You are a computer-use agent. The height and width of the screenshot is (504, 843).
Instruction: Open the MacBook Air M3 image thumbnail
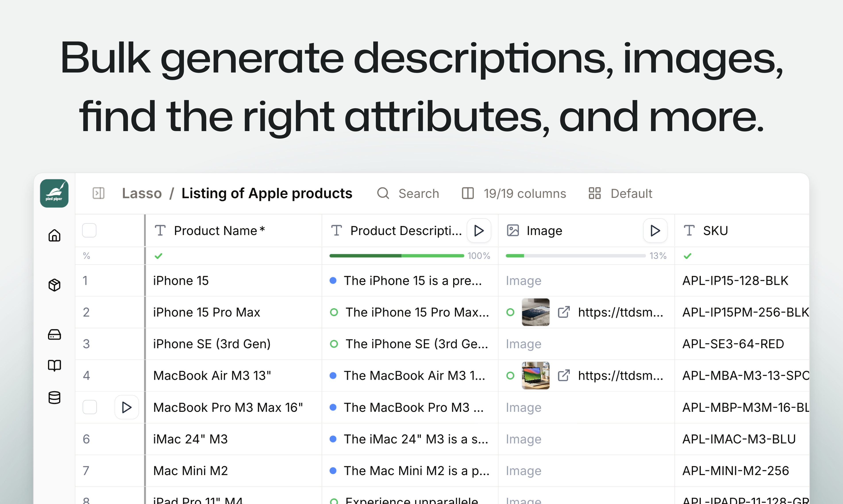click(535, 375)
